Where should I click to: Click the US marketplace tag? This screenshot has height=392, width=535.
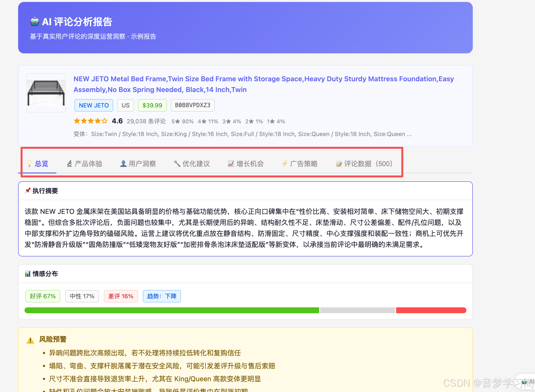(125, 105)
